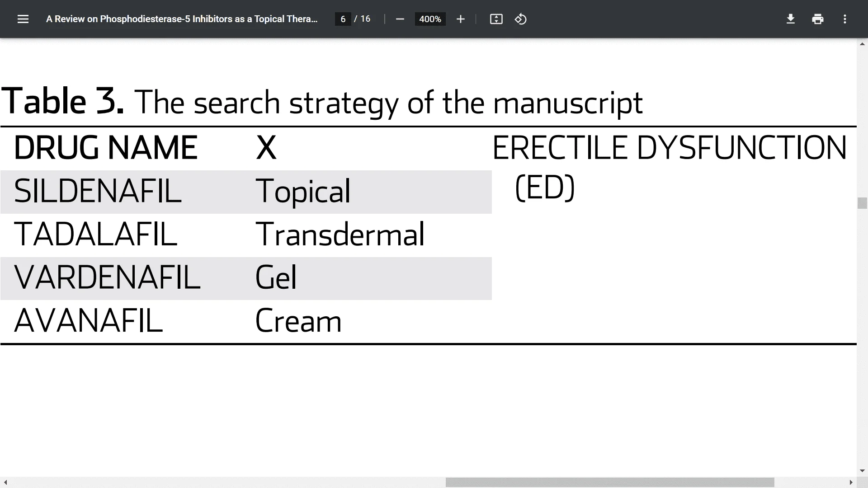Click 'ERECTILE DYSFUNCTION' header text
The width and height of the screenshot is (868, 488).
point(669,148)
